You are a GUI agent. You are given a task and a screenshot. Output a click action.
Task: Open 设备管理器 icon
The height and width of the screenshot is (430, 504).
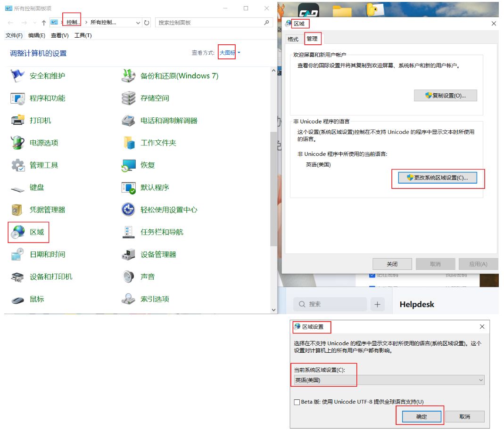[x=129, y=254]
